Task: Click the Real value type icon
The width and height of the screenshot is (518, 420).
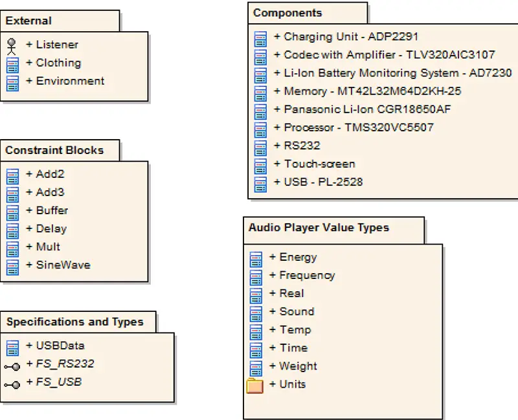Action: point(256,296)
